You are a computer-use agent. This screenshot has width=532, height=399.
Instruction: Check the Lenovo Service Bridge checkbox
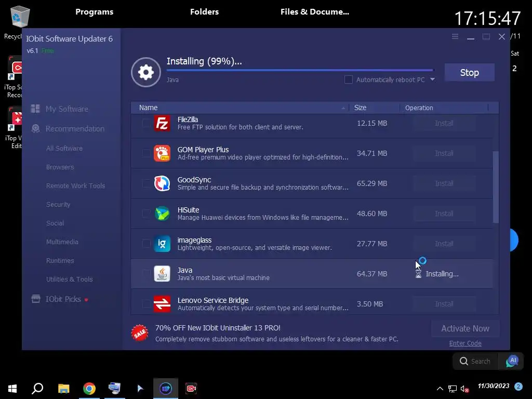click(x=146, y=304)
